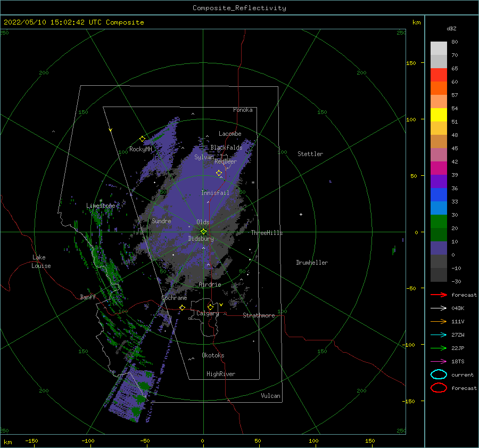Click the red forecast arrow in legend
The image size is (479, 448).
coord(439,295)
